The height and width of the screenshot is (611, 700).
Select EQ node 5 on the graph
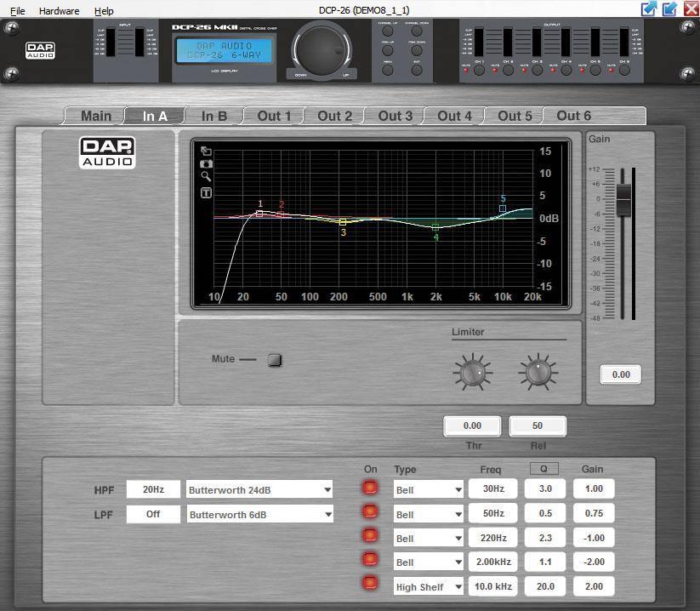(502, 208)
